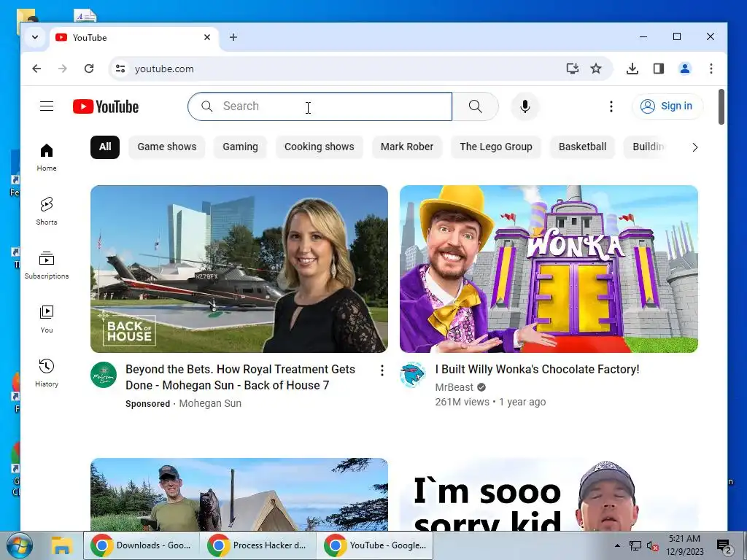The height and width of the screenshot is (560, 747).
Task: Open the You section in sidebar
Action: tap(47, 319)
